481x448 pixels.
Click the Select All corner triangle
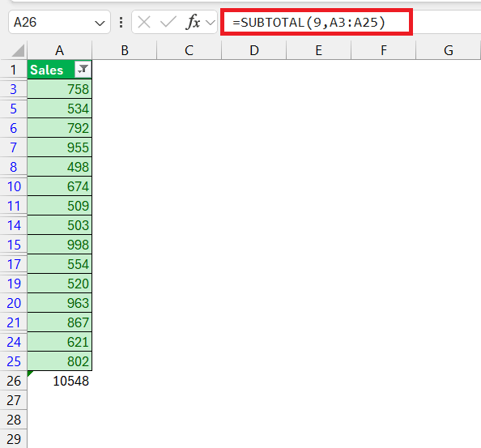[x=18, y=50]
